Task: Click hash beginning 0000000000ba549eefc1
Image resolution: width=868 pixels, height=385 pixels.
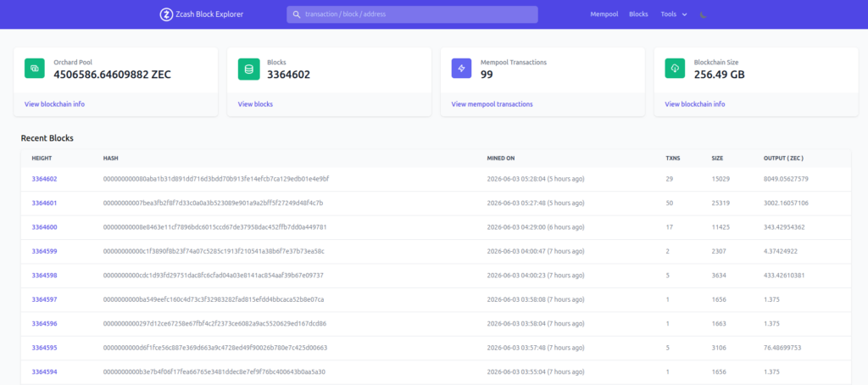Action: (213, 299)
